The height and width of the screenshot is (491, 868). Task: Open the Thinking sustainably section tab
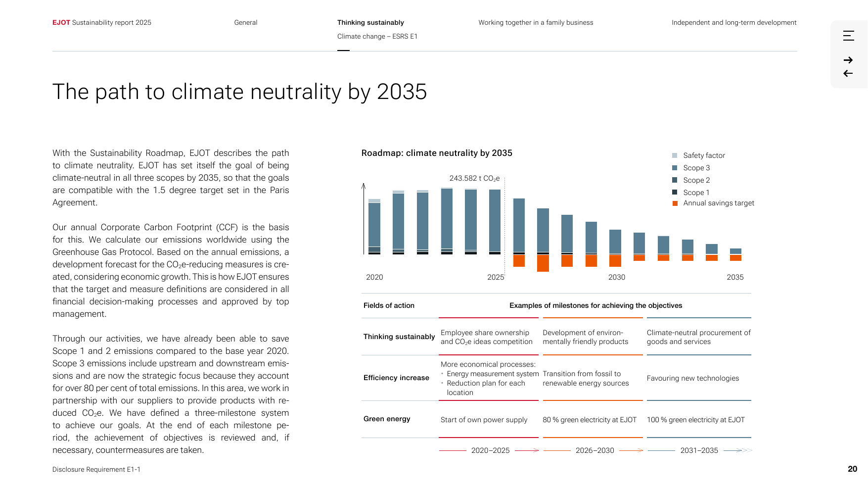click(x=370, y=22)
